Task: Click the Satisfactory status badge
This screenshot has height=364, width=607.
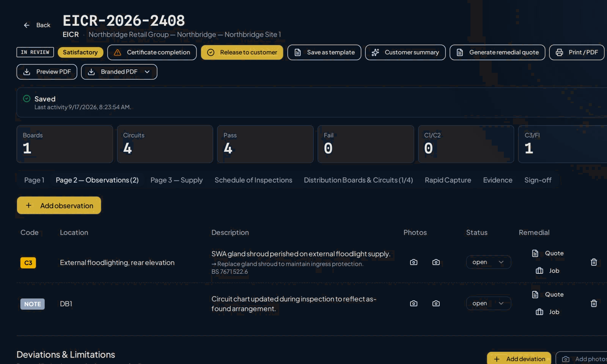Action: [80, 52]
